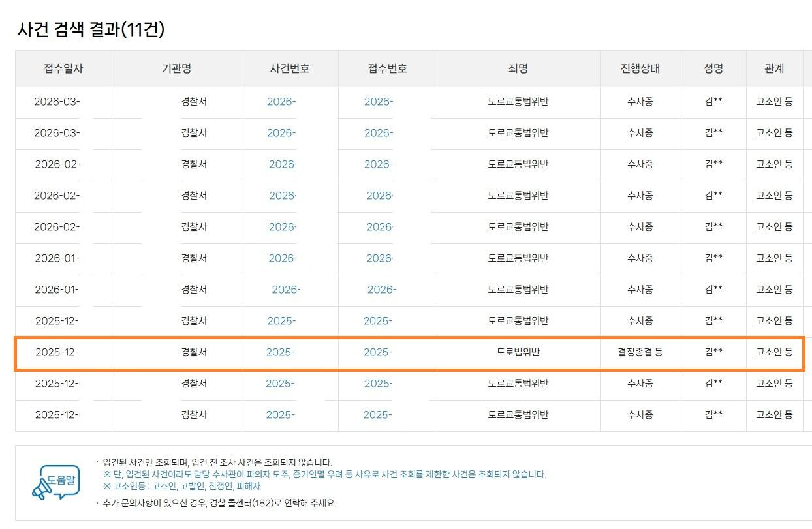This screenshot has width=812, height=529.
Task: Click 고소인 등 in the highlighted row
Action: (x=774, y=352)
